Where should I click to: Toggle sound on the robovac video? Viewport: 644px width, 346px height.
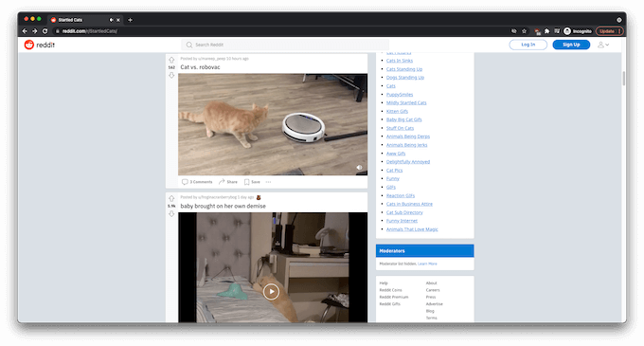pyautogui.click(x=359, y=168)
